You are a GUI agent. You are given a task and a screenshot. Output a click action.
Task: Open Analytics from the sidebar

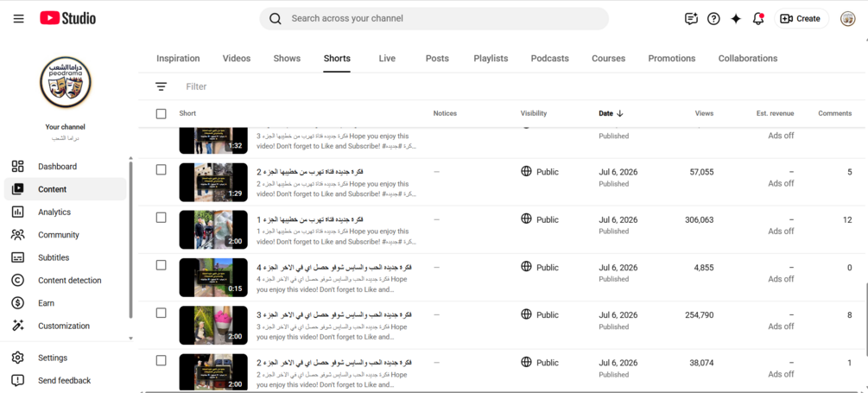tap(66, 212)
